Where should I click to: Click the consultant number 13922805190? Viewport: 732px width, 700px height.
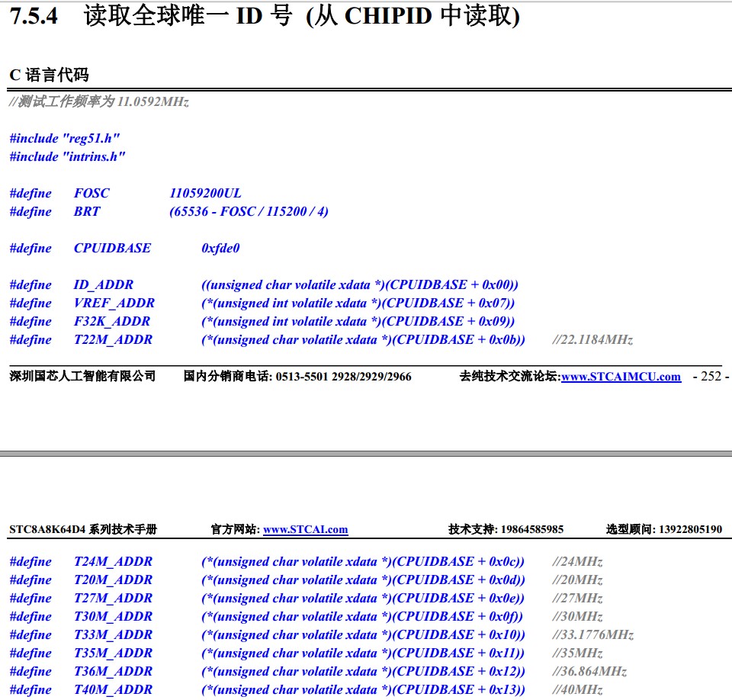691,529
